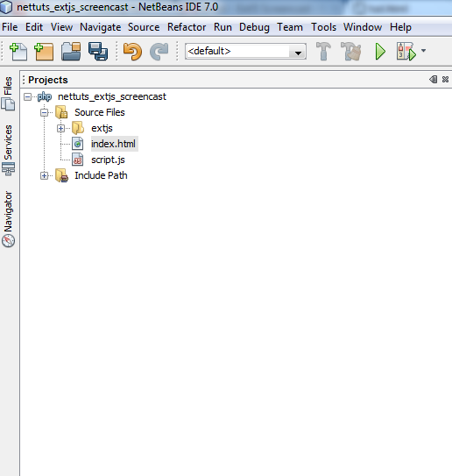Click the Save All toolbar icon

pos(98,52)
